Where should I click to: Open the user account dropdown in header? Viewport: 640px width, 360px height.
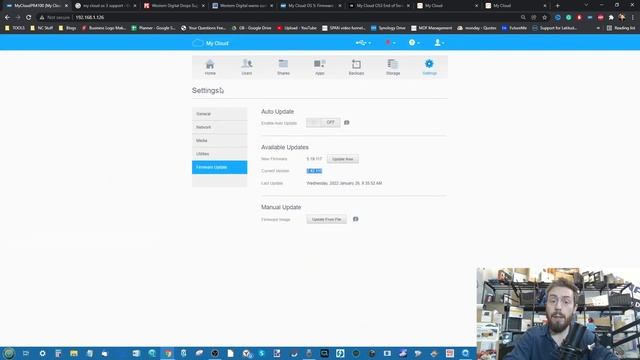[439, 42]
